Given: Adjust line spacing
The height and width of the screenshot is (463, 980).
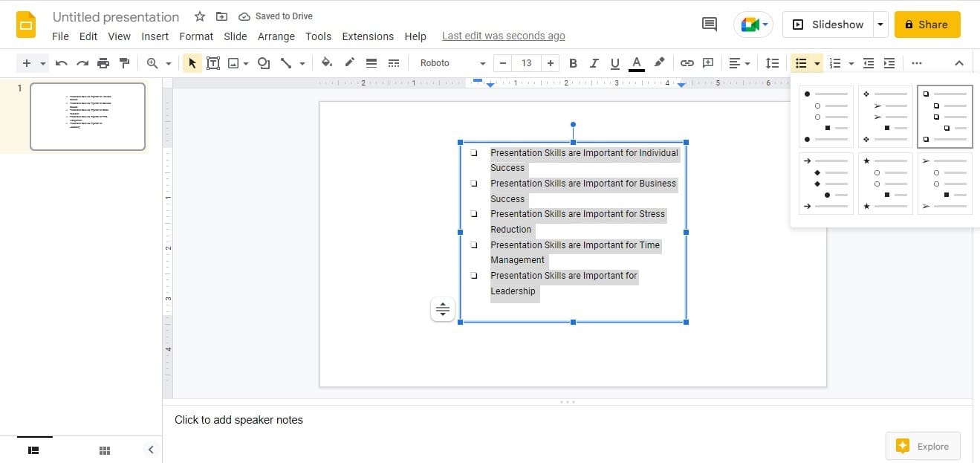Looking at the screenshot, I should 772,63.
